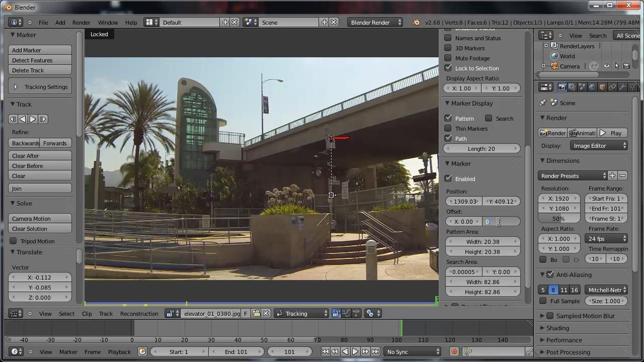Click the Camera Motion solve button
Screen dimensions: 644x362
point(40,219)
